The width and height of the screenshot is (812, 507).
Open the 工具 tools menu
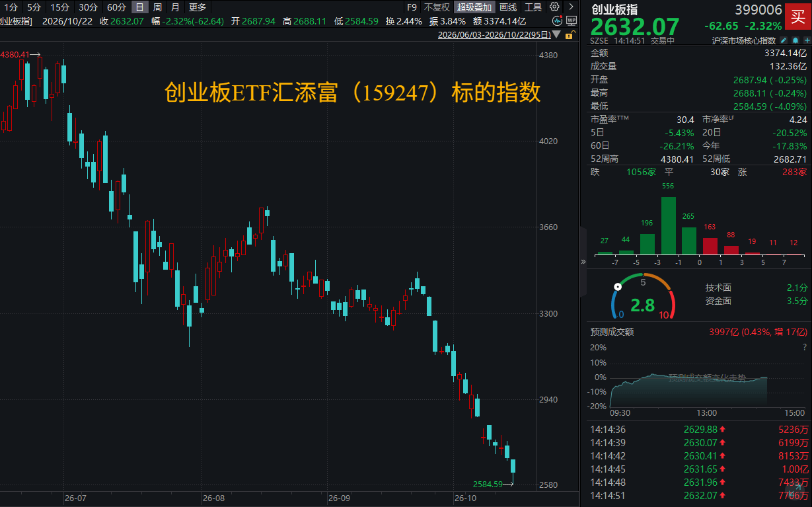click(533, 7)
